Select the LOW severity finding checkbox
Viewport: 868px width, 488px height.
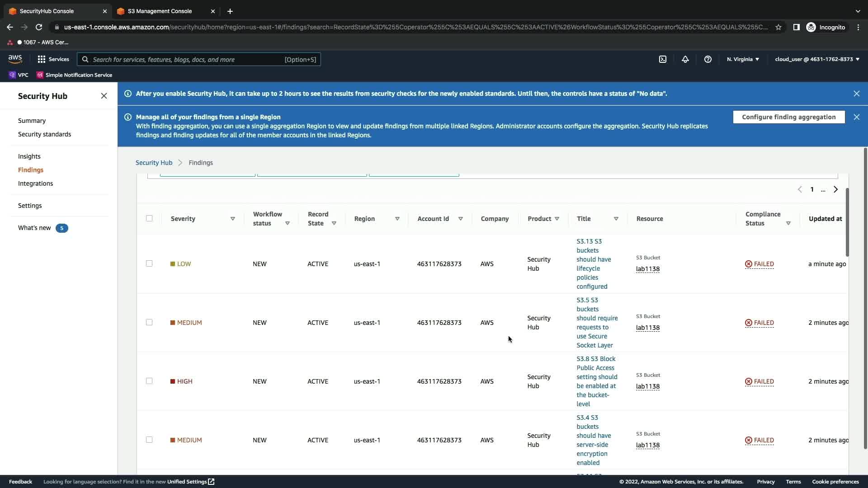(x=149, y=263)
